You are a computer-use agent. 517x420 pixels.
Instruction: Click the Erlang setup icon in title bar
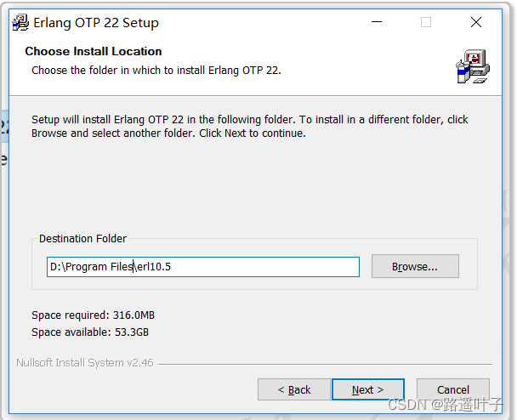point(20,23)
